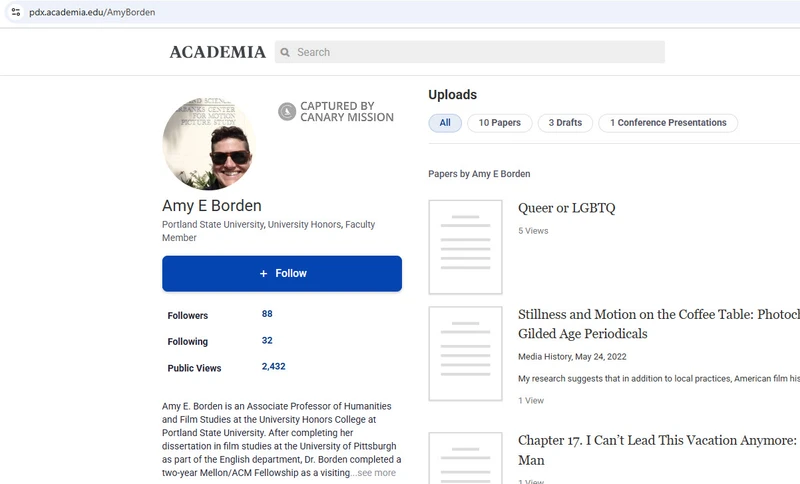800x484 pixels.
Task: Open the Stillness and Motion document thumbnail
Action: [x=465, y=353]
